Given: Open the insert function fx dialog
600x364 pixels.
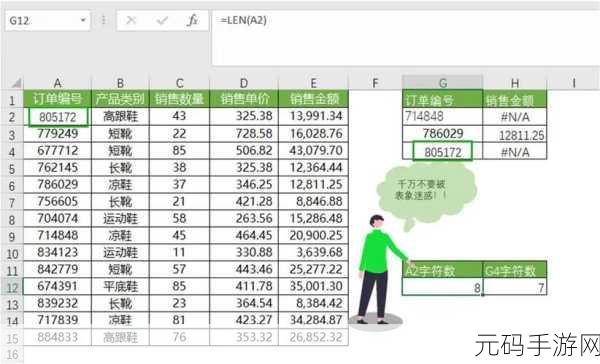Looking at the screenshot, I should (x=192, y=20).
